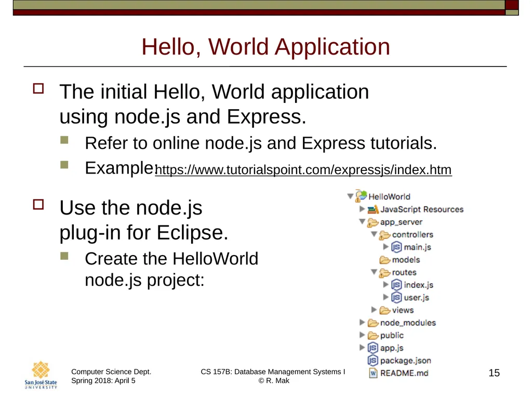Select the HelloWorld project label
The image size is (532, 399).
390,197
